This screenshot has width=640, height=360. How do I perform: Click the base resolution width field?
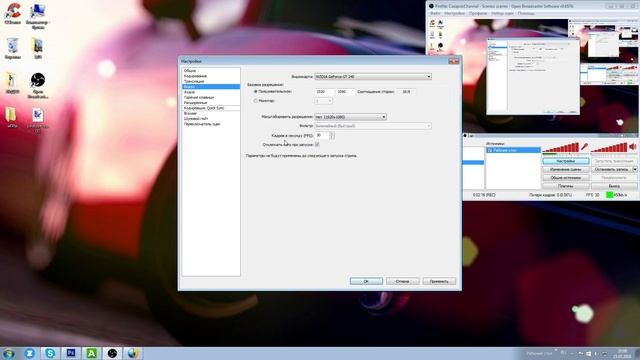(324, 92)
